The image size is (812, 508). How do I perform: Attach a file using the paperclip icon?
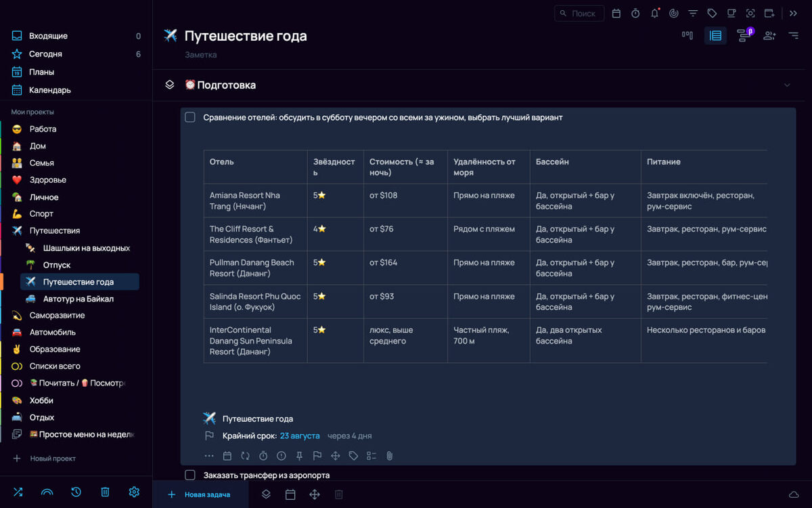pos(389,456)
